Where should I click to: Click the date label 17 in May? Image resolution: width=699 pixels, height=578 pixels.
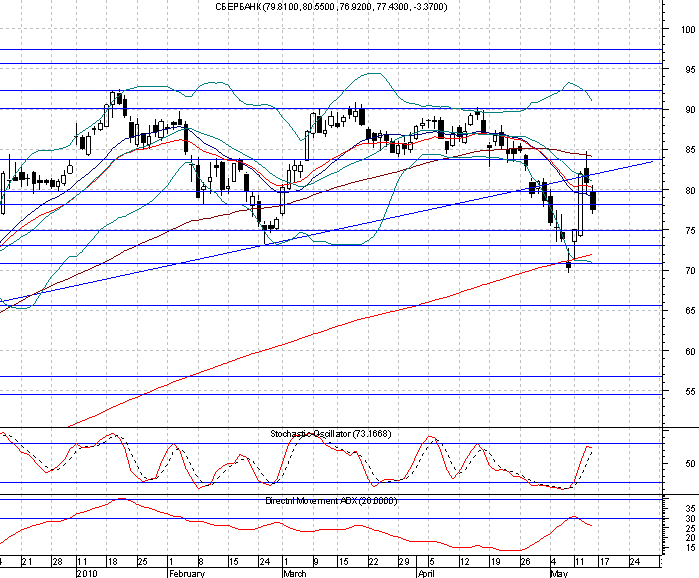click(604, 562)
